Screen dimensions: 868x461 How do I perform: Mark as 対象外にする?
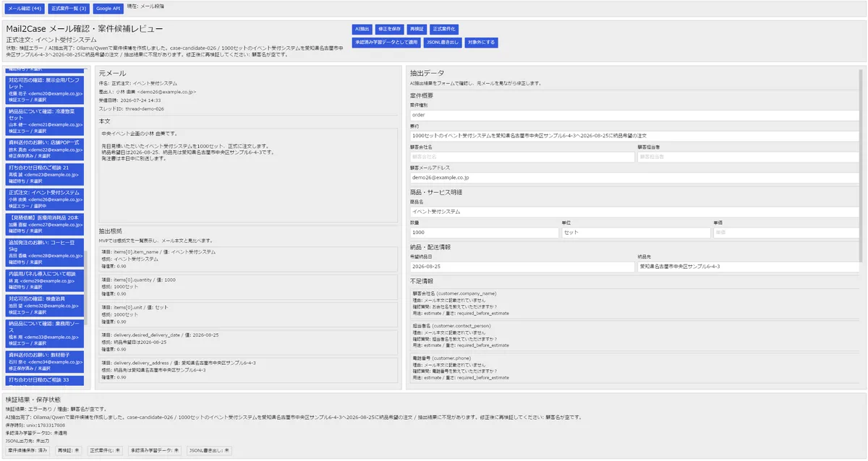tap(481, 43)
